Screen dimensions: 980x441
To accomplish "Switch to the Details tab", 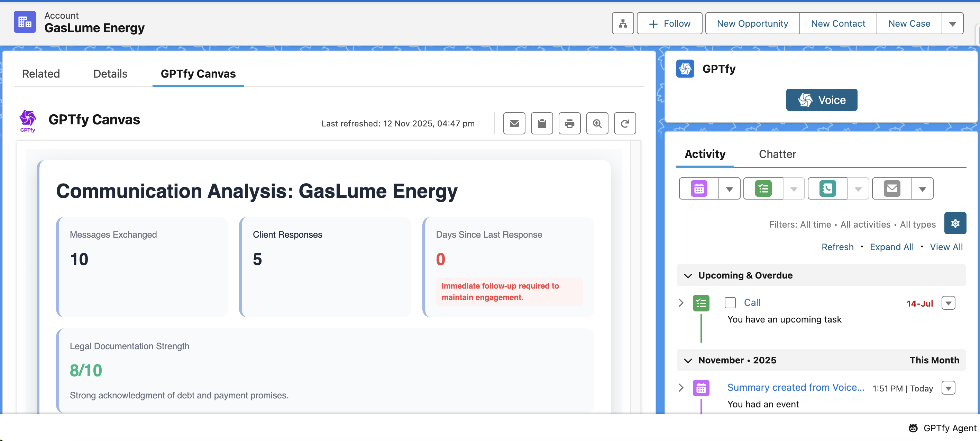I will point(110,73).
